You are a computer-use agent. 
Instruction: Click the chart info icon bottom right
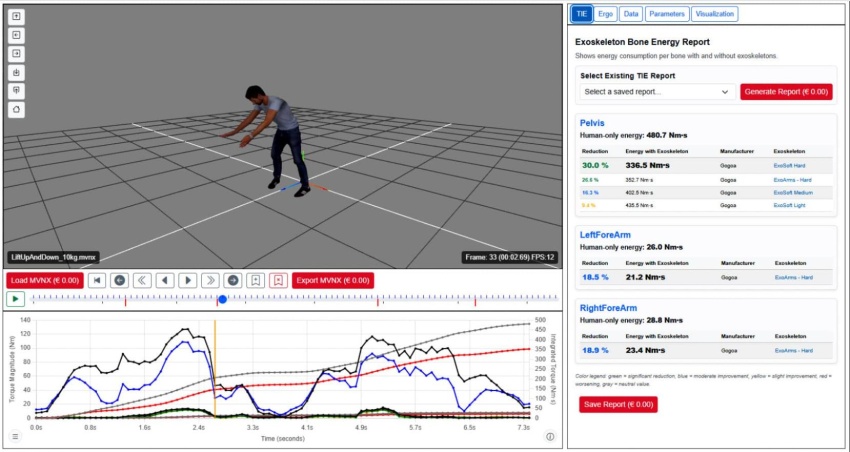click(550, 436)
